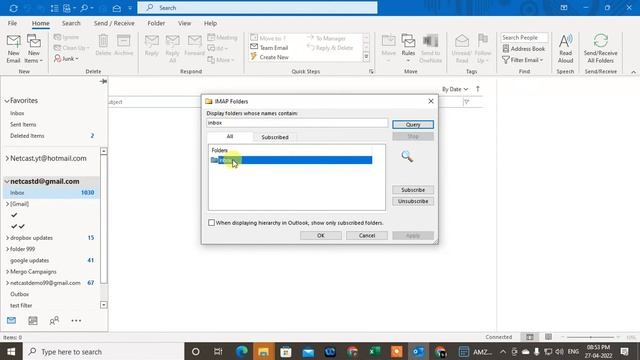Select Deleted Items under Favorites
The width and height of the screenshot is (640, 360).
click(27, 136)
